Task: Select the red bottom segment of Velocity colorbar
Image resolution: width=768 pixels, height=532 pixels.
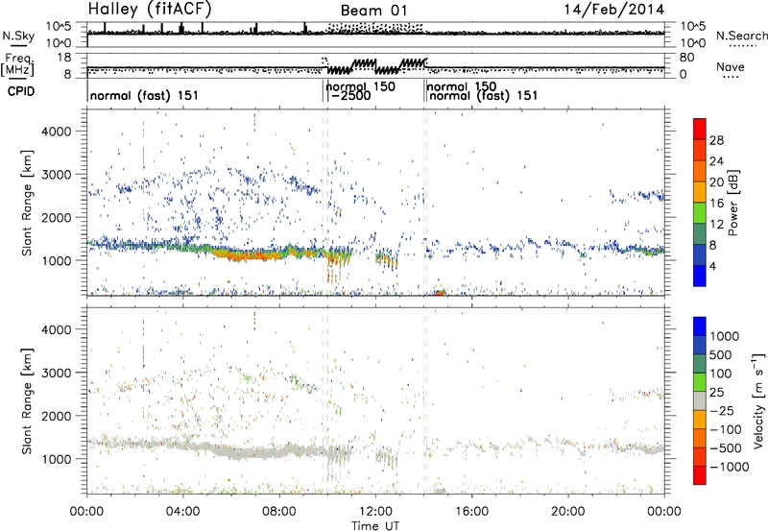Action: [x=700, y=475]
